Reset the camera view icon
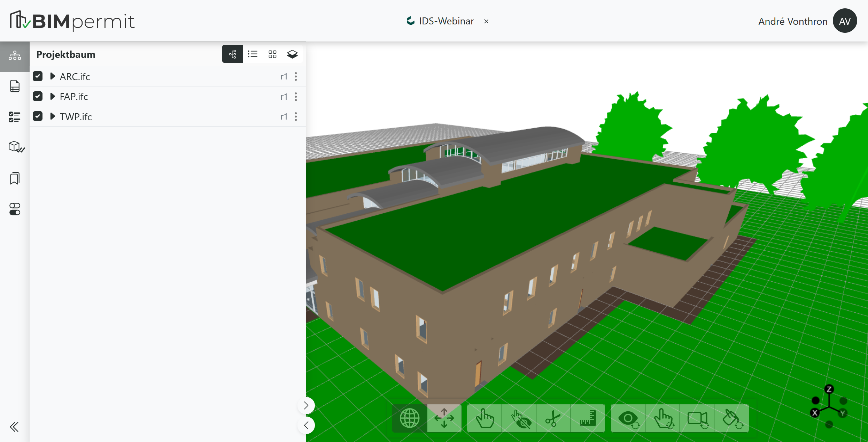868x442 pixels. (698, 418)
